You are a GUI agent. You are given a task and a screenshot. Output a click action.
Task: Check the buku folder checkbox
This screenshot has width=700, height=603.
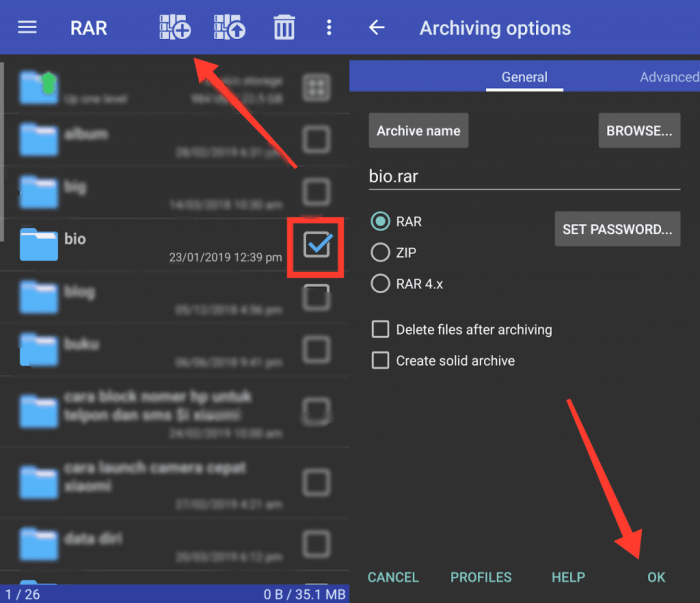(x=317, y=349)
